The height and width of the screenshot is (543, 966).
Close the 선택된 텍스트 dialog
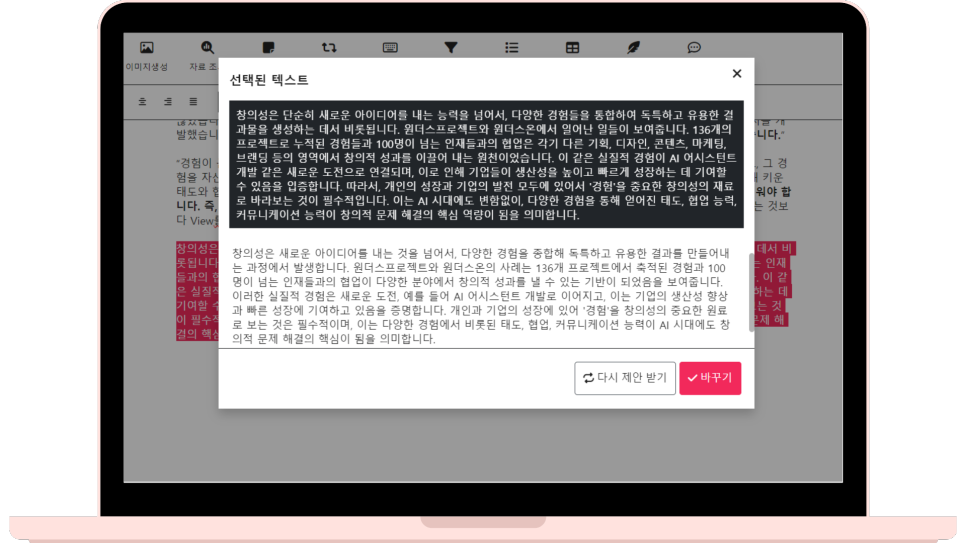tap(737, 73)
